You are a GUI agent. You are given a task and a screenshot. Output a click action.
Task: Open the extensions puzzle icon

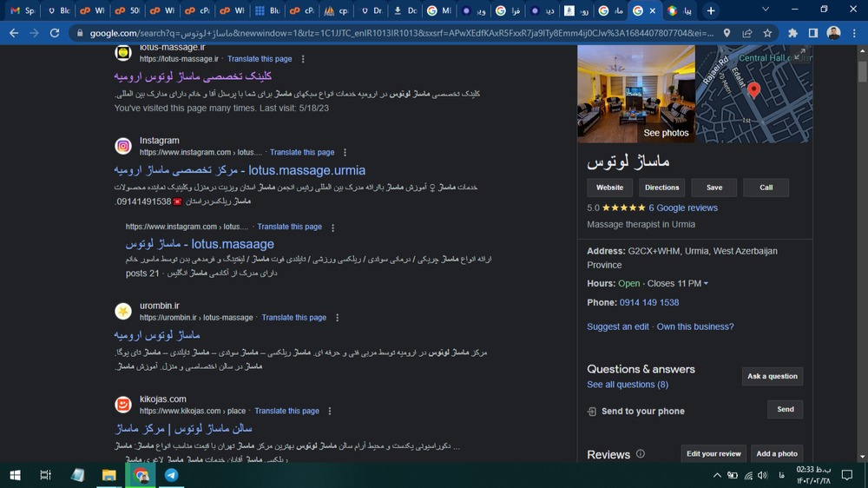point(792,33)
